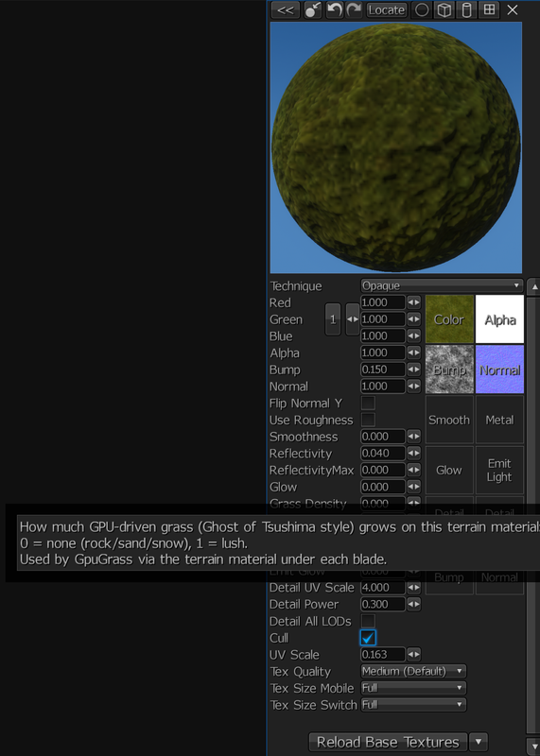Enable the Detail All LODs checkbox
Screen dimensions: 540x756
[368, 621]
